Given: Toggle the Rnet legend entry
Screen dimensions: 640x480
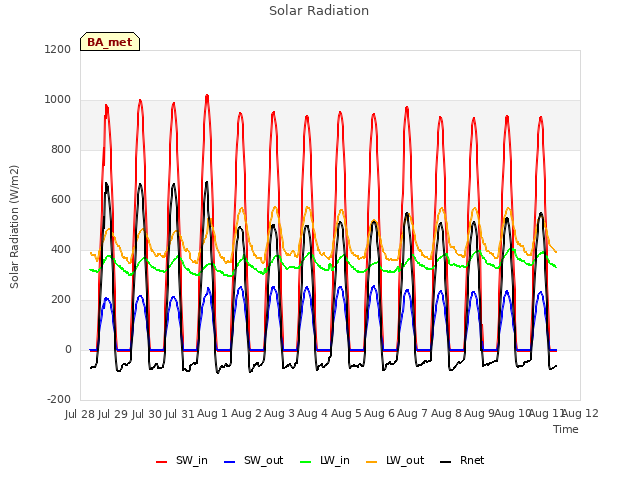Looking at the screenshot, I should [462, 461].
